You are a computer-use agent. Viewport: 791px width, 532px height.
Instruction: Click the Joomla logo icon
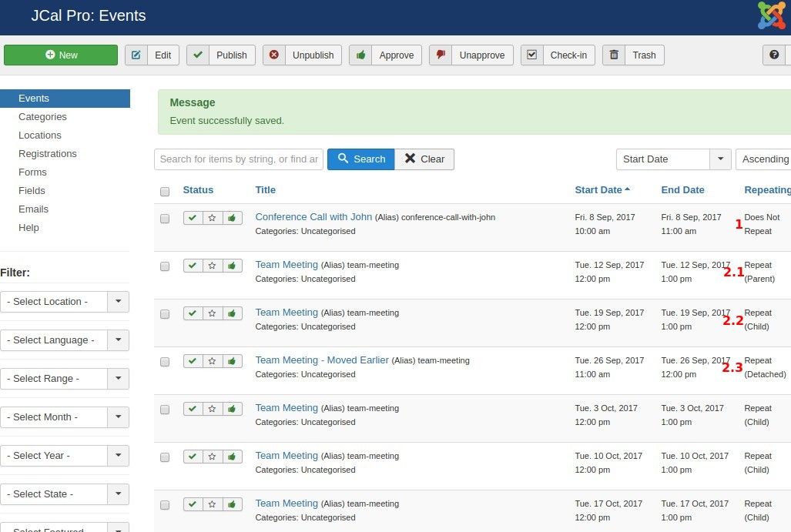(772, 15)
